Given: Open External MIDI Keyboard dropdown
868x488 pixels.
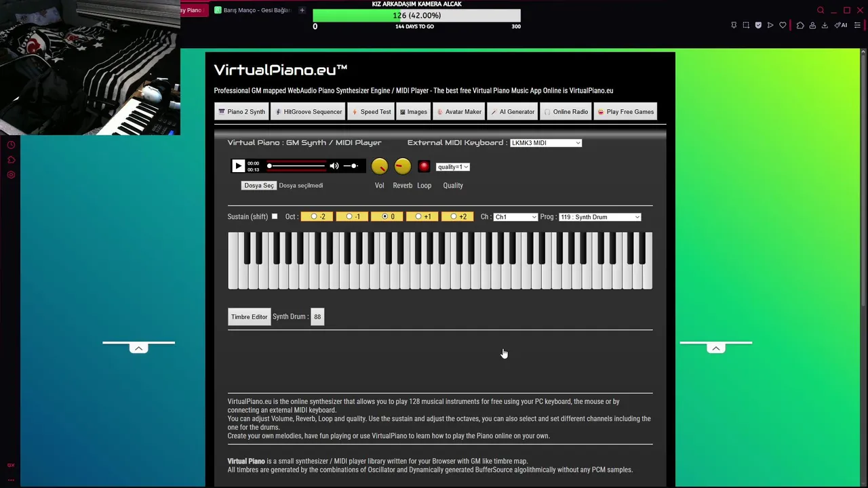Looking at the screenshot, I should tap(546, 143).
